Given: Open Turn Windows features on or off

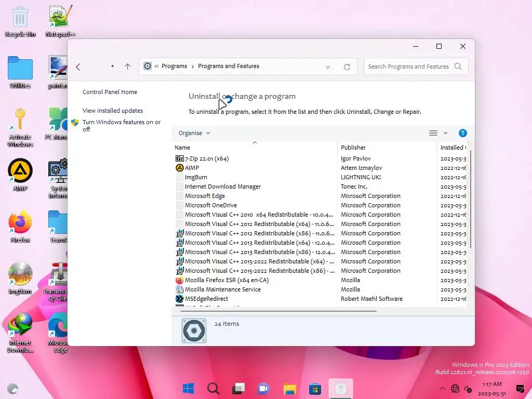Looking at the screenshot, I should 122,126.
